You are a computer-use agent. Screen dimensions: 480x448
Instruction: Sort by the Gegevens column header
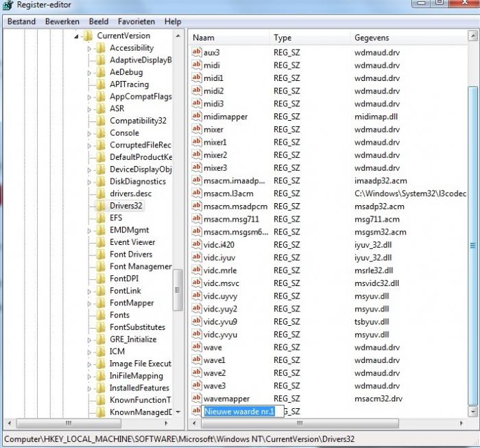point(409,37)
